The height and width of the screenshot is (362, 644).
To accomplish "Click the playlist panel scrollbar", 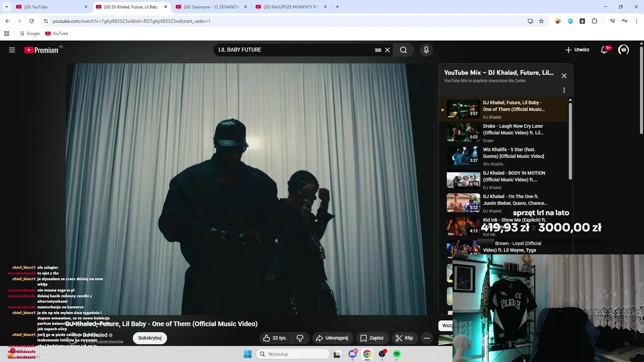I will click(570, 141).
